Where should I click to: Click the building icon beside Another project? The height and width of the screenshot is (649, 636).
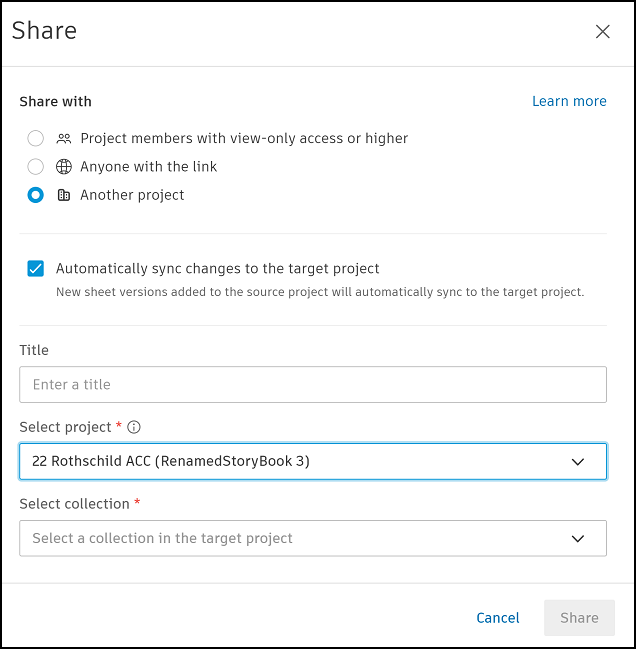[x=64, y=195]
